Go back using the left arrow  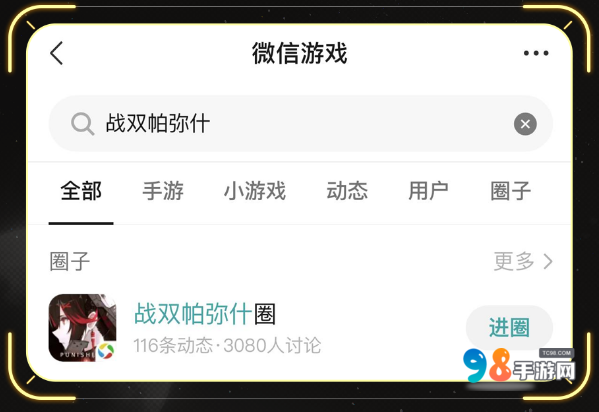[57, 53]
